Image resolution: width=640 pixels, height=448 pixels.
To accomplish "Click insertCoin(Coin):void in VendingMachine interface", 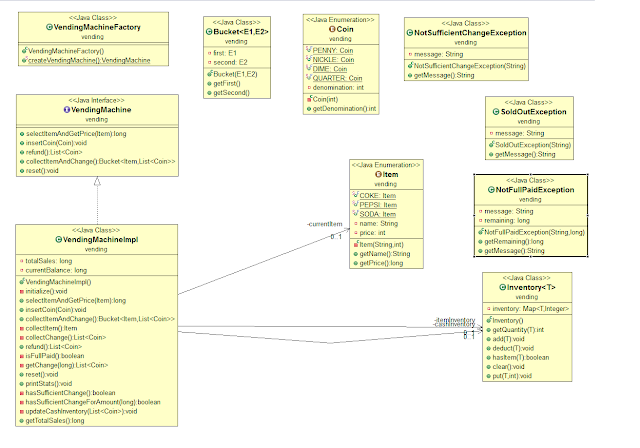I will point(56,143).
